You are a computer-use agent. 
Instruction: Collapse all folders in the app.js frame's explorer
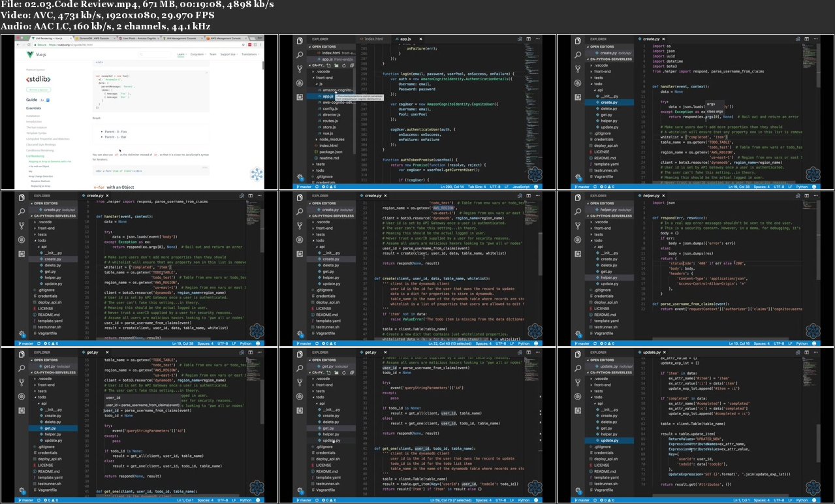click(x=352, y=65)
